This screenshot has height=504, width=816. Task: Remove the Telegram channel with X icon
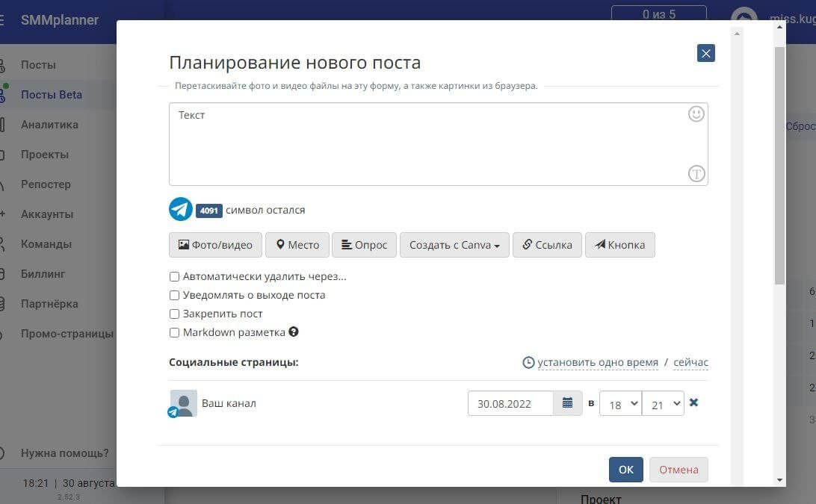tap(693, 402)
